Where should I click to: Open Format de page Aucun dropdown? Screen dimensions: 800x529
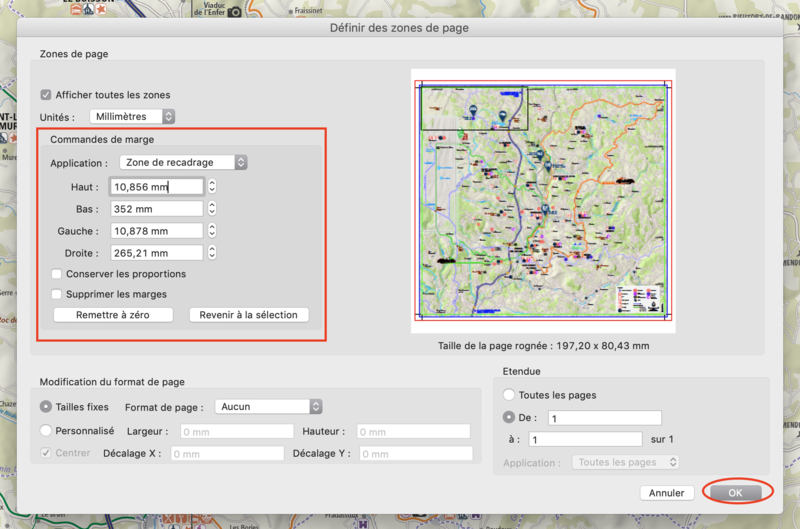269,407
